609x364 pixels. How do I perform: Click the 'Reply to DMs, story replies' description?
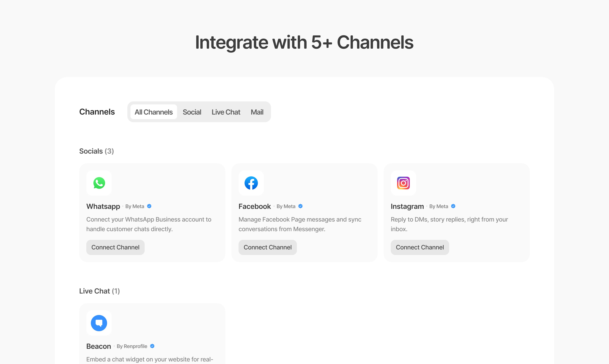click(x=449, y=224)
